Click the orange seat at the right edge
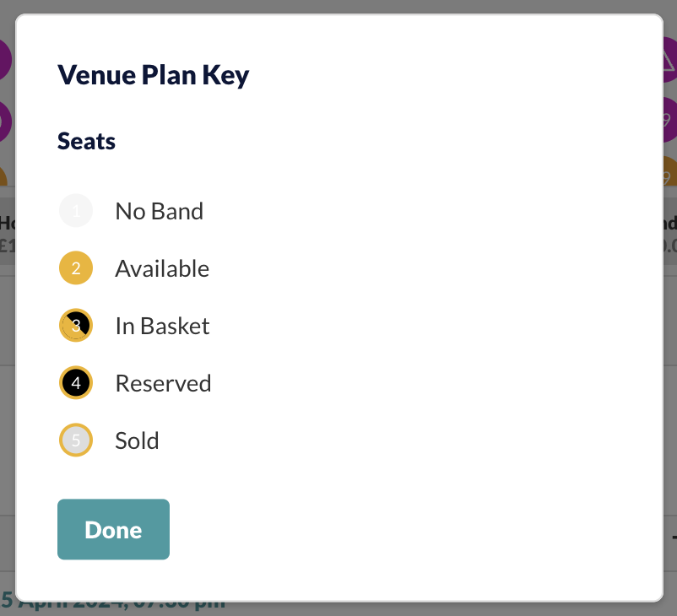Viewport: 677px width, 616px height. coord(670,171)
